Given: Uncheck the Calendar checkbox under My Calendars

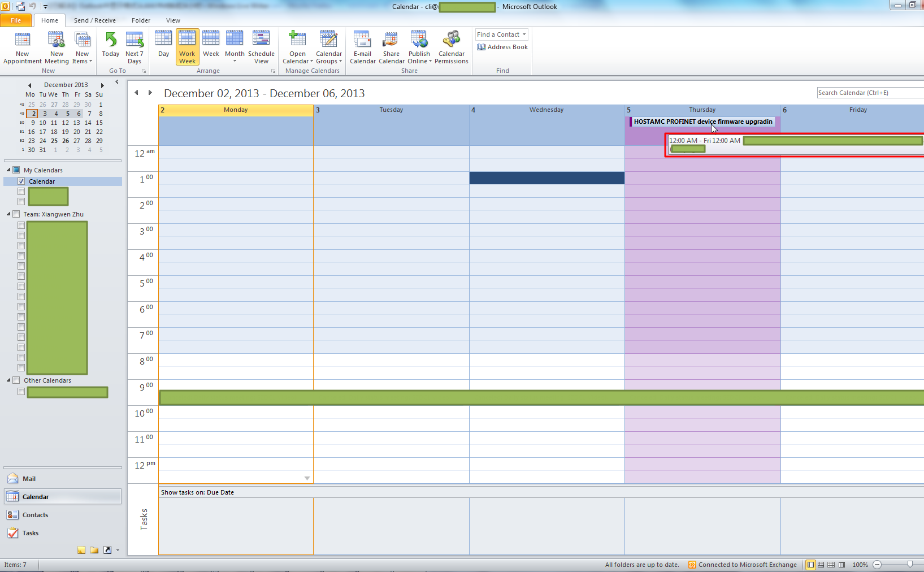Looking at the screenshot, I should (x=21, y=181).
